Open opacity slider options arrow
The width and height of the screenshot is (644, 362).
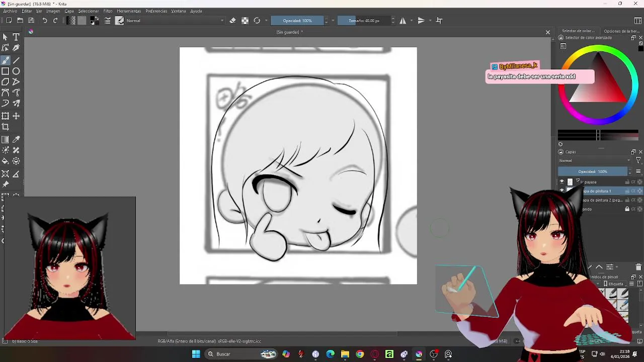(333, 21)
